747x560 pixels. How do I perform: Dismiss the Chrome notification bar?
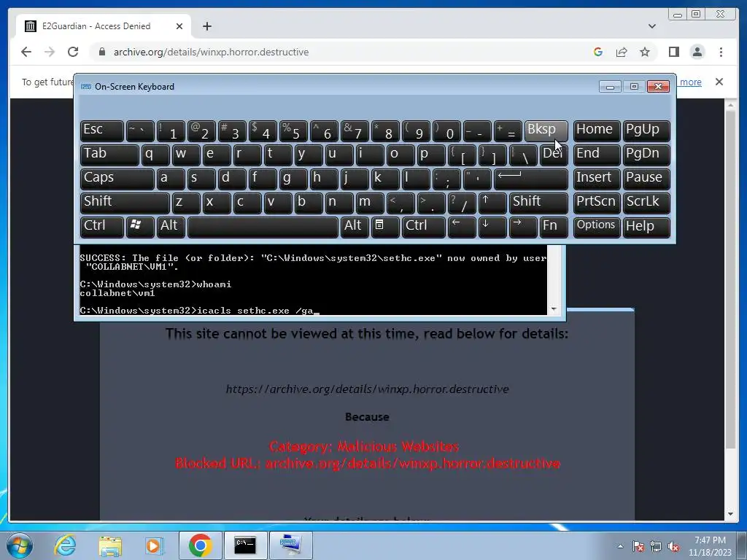pos(719,82)
